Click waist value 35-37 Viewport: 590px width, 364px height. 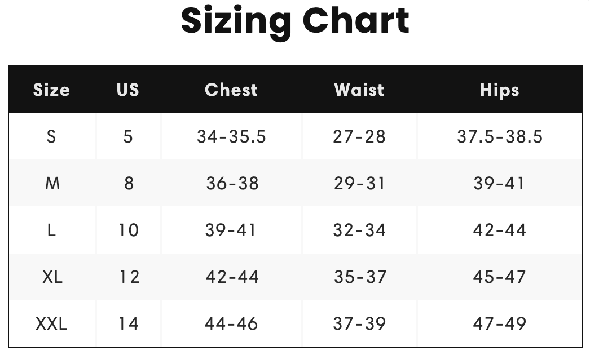[360, 277]
